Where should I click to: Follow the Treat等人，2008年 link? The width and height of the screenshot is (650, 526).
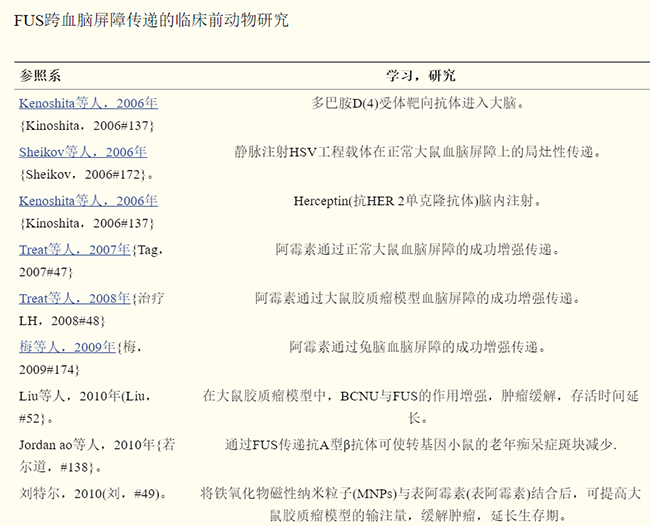coord(75,298)
